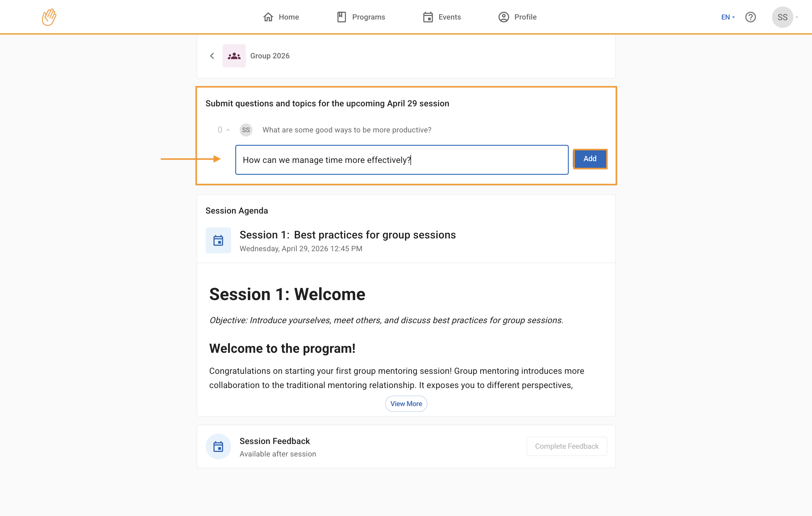This screenshot has height=516, width=812.
Task: Click the Home house icon
Action: click(x=268, y=17)
